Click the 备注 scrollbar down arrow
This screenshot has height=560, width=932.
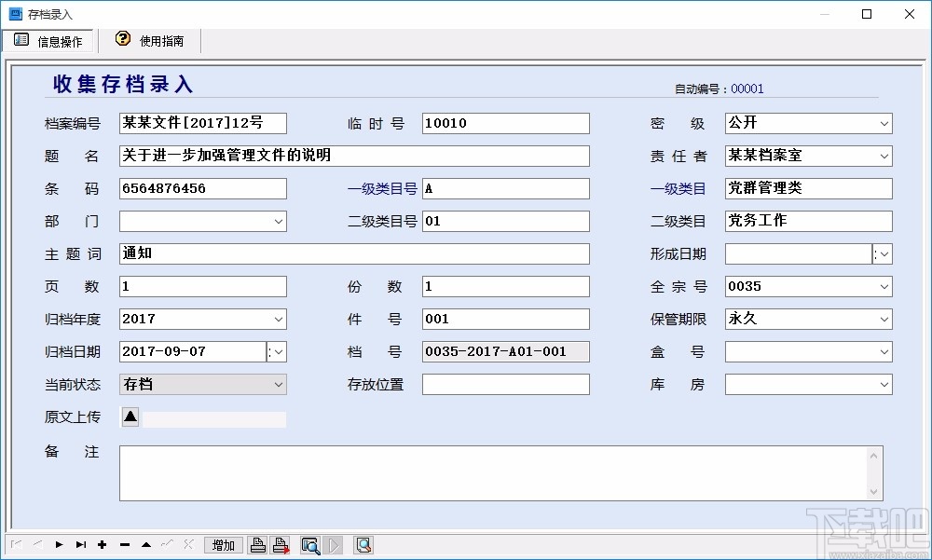(874, 492)
